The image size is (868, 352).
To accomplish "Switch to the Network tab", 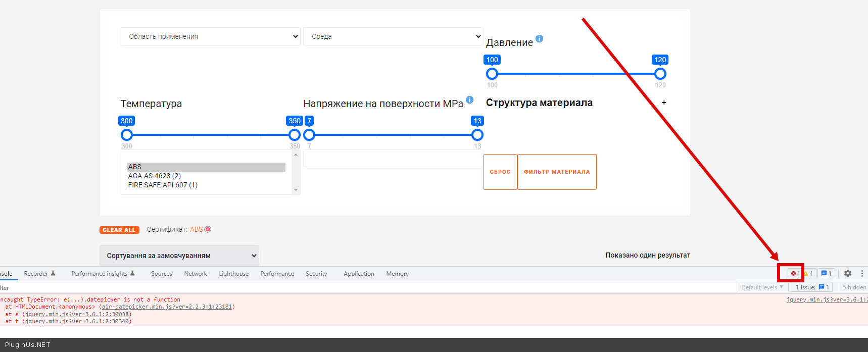I will (196, 274).
